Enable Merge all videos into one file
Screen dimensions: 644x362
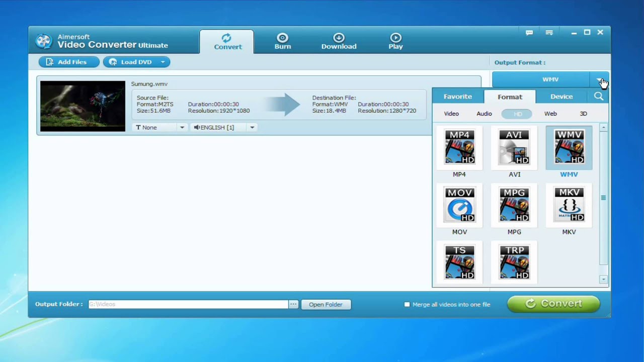coord(407,304)
